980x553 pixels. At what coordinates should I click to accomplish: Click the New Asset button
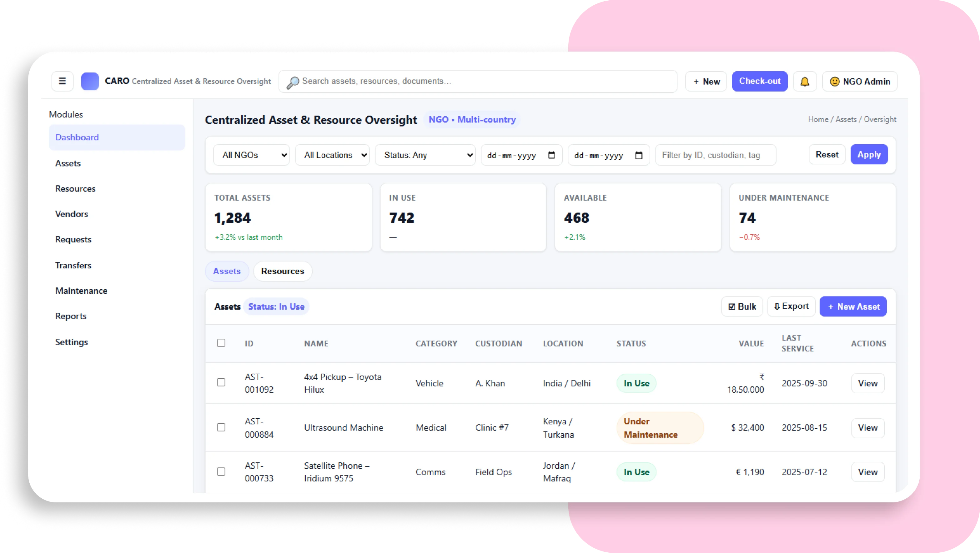coord(853,306)
